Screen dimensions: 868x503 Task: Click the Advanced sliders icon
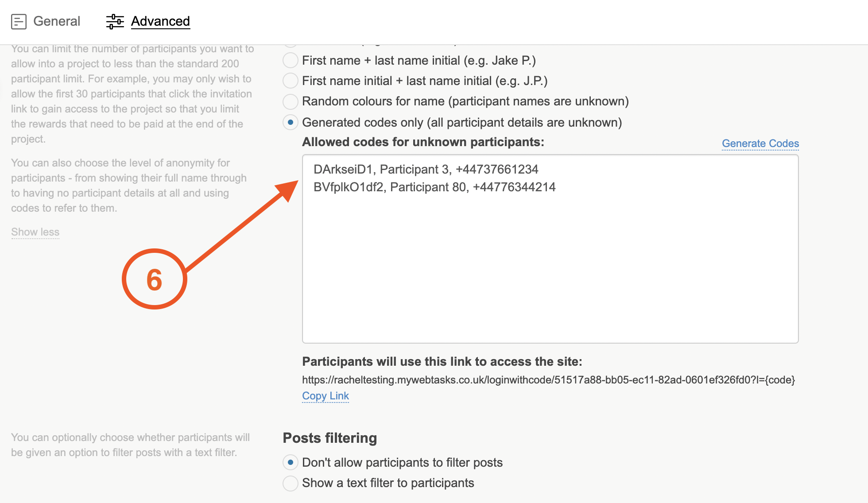115,21
